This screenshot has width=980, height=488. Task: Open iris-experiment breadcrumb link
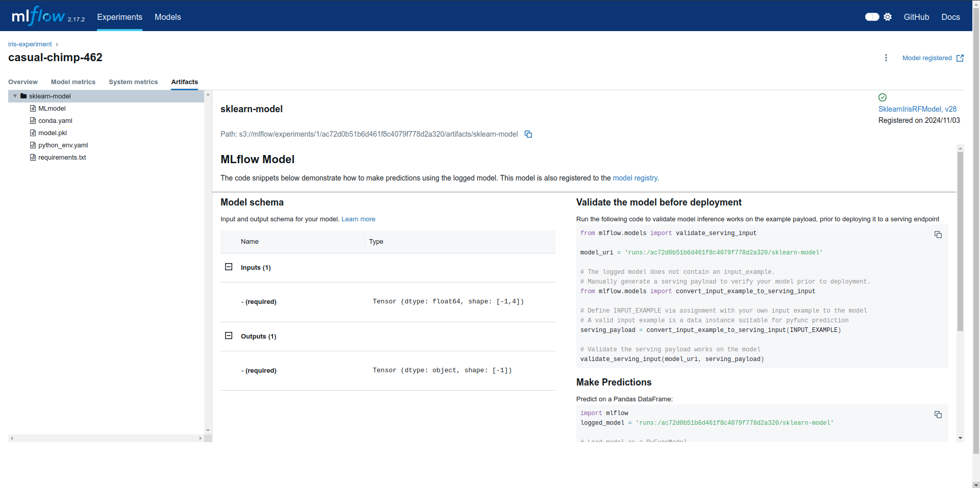coord(30,44)
